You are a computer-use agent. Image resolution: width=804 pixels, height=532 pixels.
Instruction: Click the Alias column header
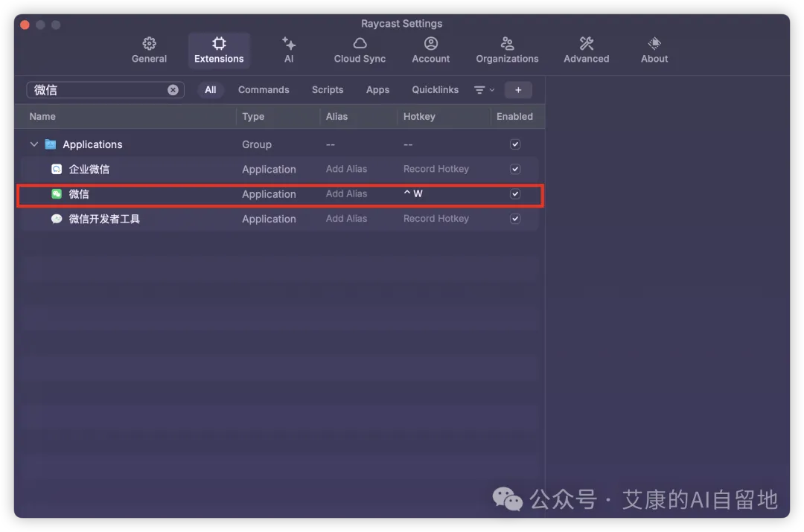(336, 116)
